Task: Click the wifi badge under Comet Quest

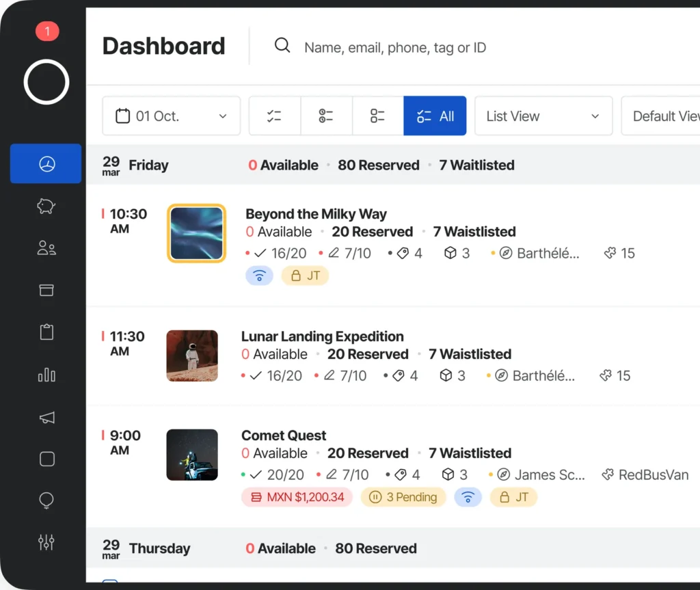Action: (x=468, y=497)
